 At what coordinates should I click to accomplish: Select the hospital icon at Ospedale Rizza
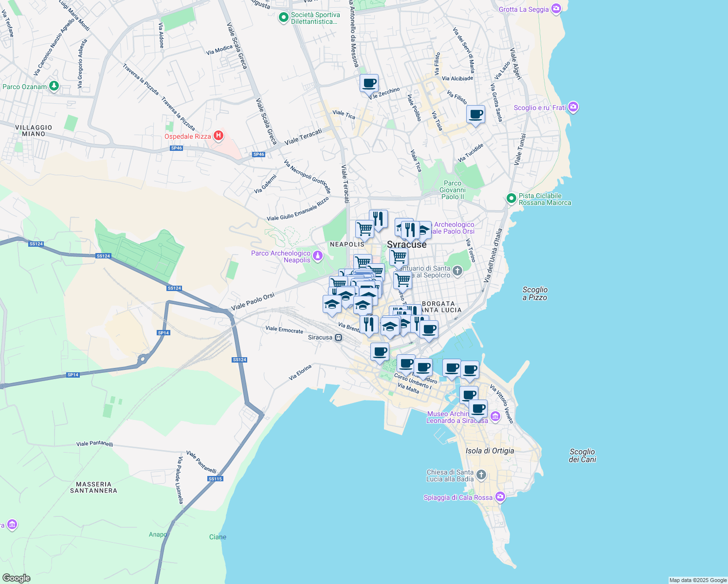218,136
